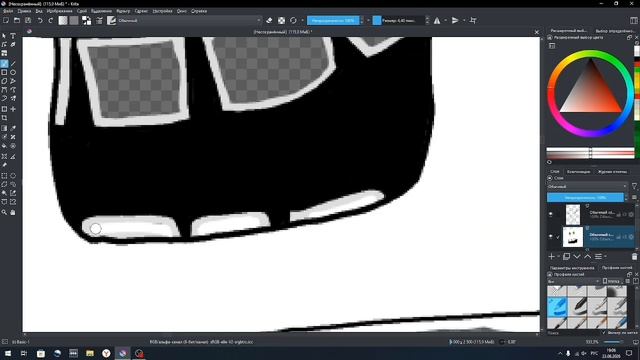Select the Move tool

pos(13,109)
